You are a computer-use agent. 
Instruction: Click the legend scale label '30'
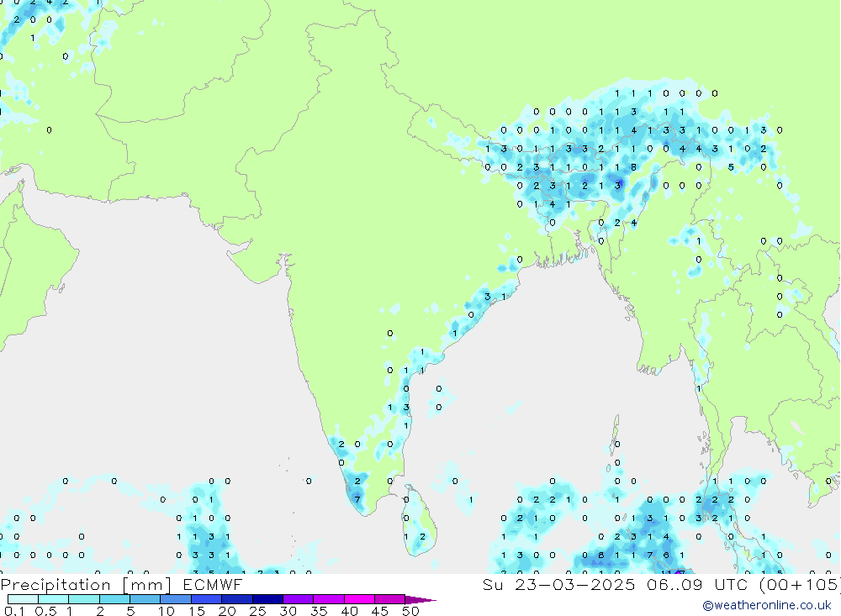tap(288, 611)
